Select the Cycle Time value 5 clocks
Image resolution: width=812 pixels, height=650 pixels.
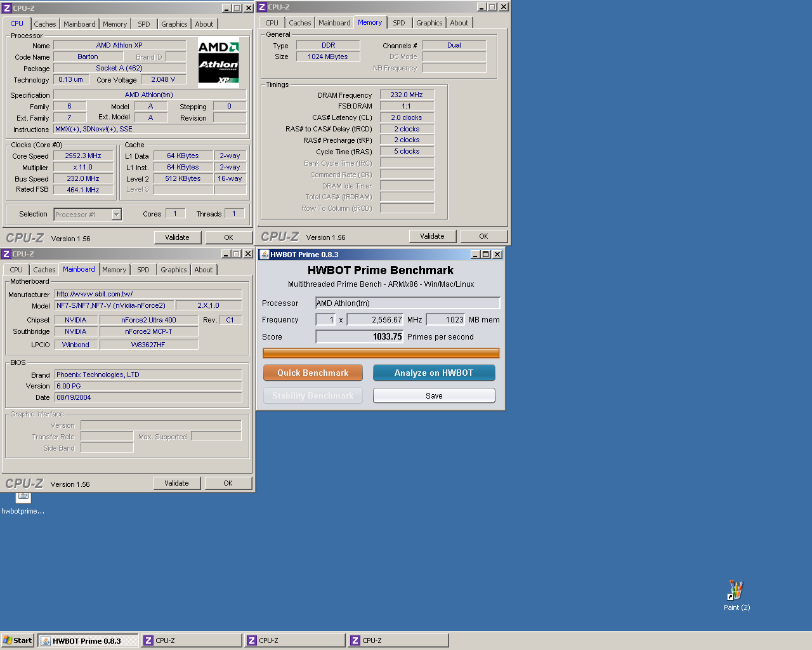[407, 151]
